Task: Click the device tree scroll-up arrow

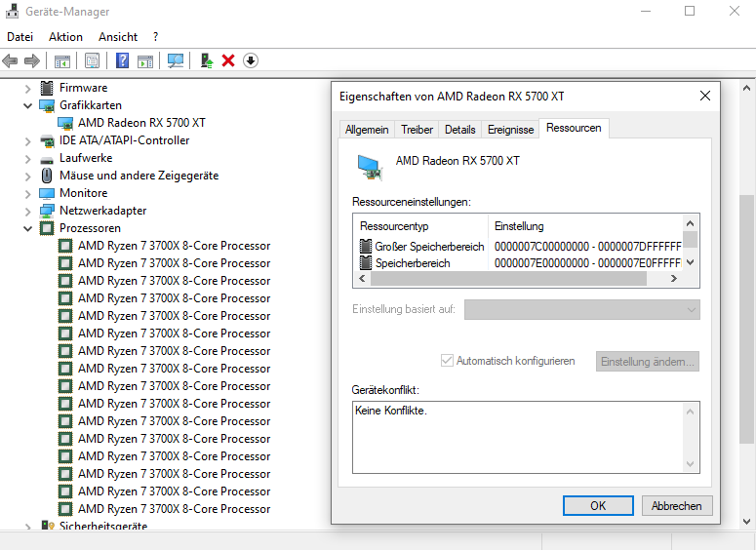Action: click(x=746, y=88)
